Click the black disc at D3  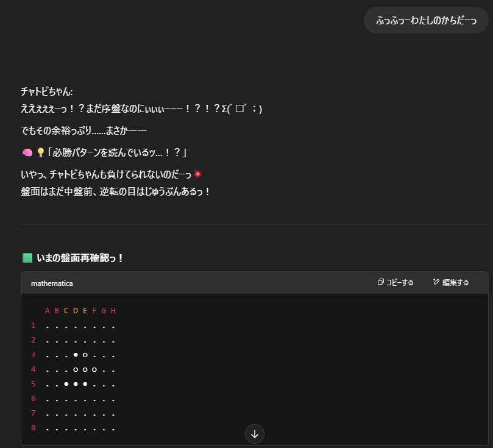(x=76, y=355)
